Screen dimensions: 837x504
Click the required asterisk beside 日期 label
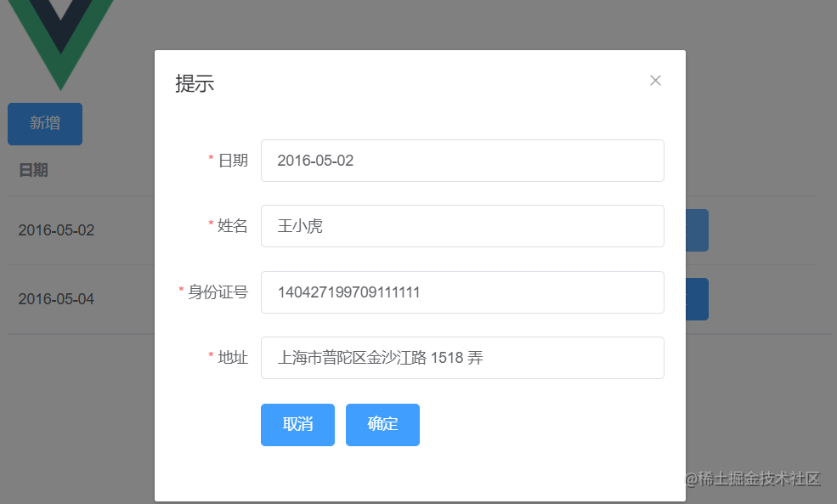(210, 160)
